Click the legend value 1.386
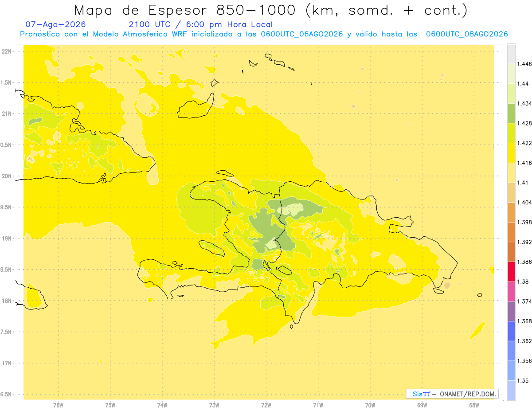The height and width of the screenshot is (411, 532). point(525,262)
